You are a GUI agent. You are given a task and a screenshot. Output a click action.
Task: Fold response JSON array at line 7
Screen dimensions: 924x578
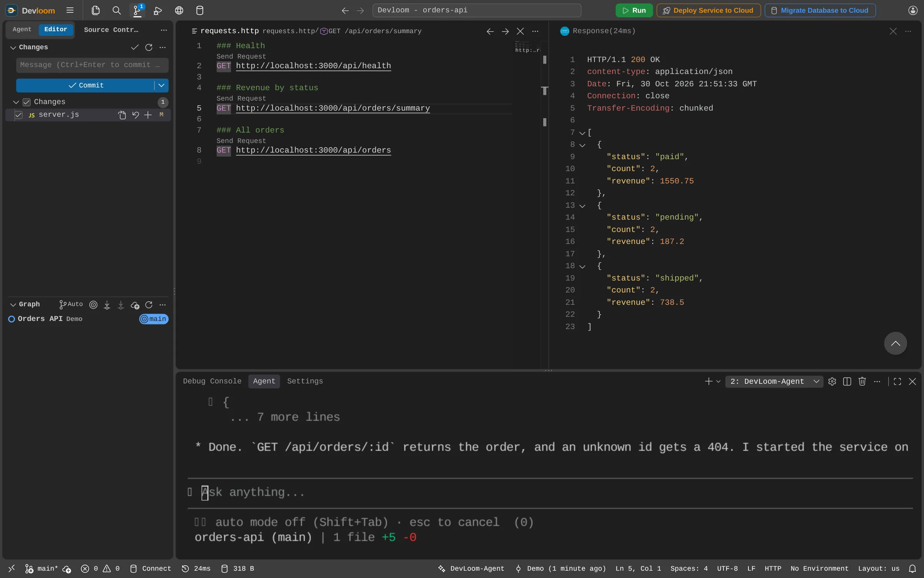coord(582,133)
